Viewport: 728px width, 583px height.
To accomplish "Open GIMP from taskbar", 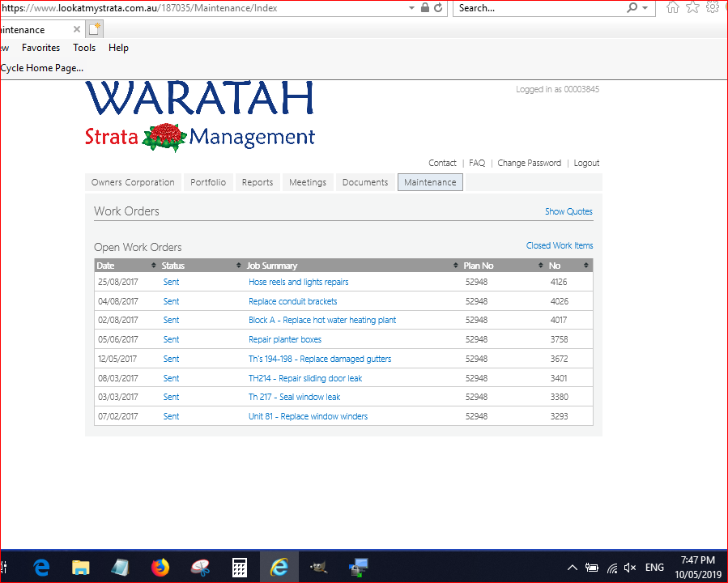I will pyautogui.click(x=319, y=568).
